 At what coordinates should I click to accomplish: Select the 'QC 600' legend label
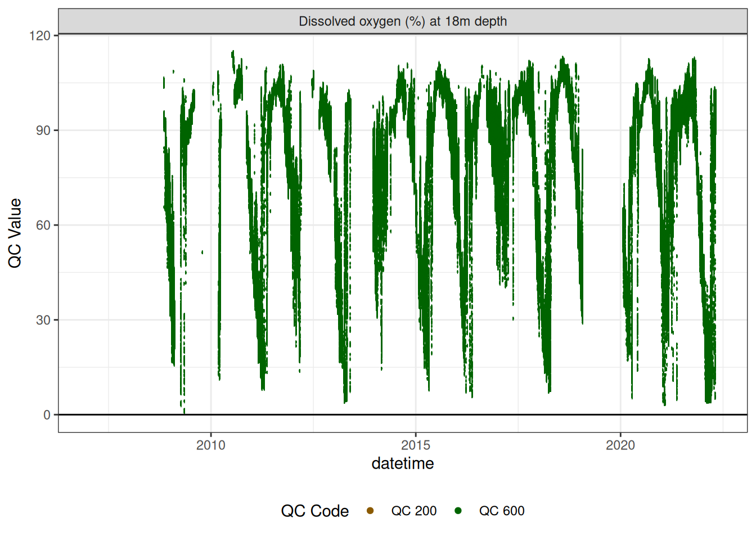pyautogui.click(x=501, y=511)
